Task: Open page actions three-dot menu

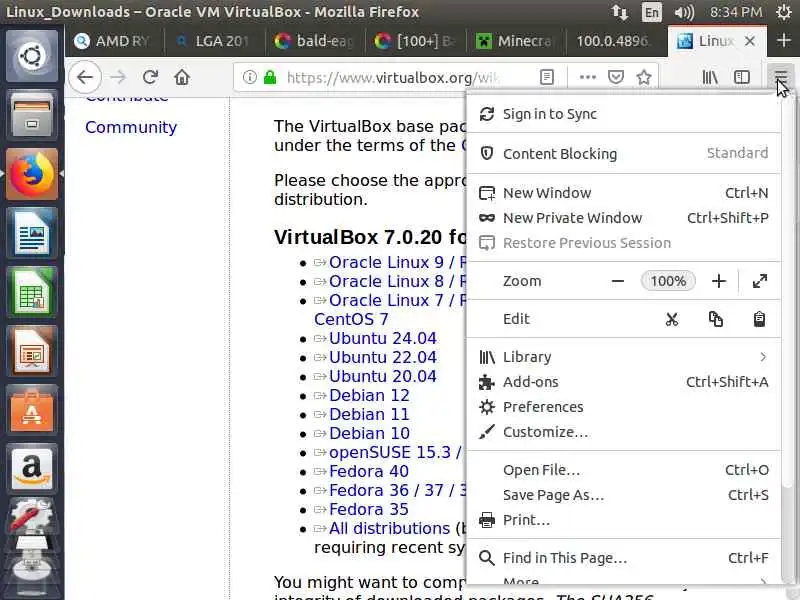Action: tap(588, 77)
